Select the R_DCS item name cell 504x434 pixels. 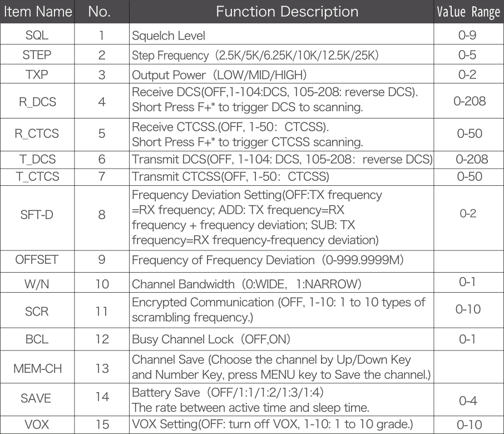tap(37, 102)
